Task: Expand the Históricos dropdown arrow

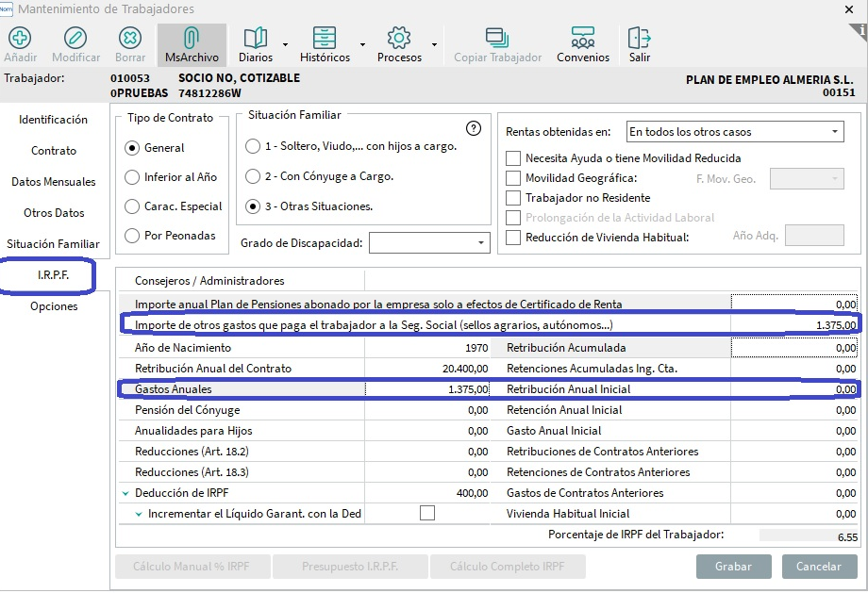Action: pyautogui.click(x=362, y=44)
